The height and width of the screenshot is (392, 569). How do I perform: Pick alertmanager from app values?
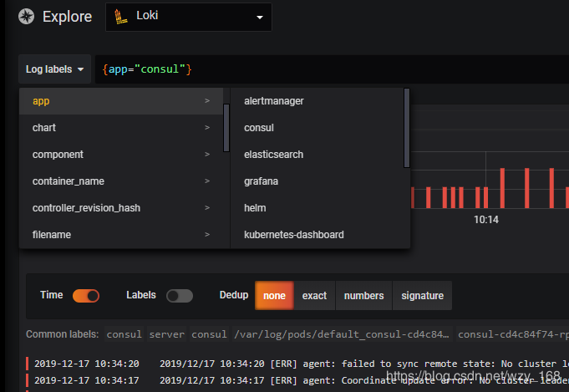[x=273, y=101]
